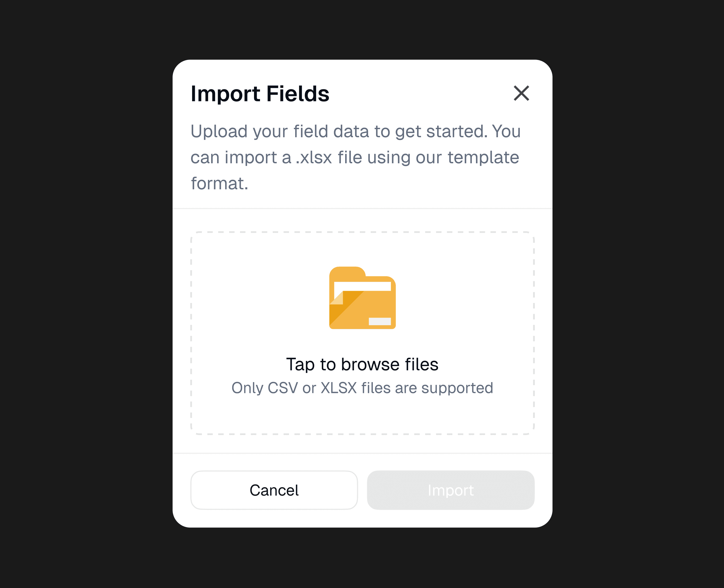The height and width of the screenshot is (588, 724).
Task: Click the yellow folder icon
Action: [x=362, y=298]
